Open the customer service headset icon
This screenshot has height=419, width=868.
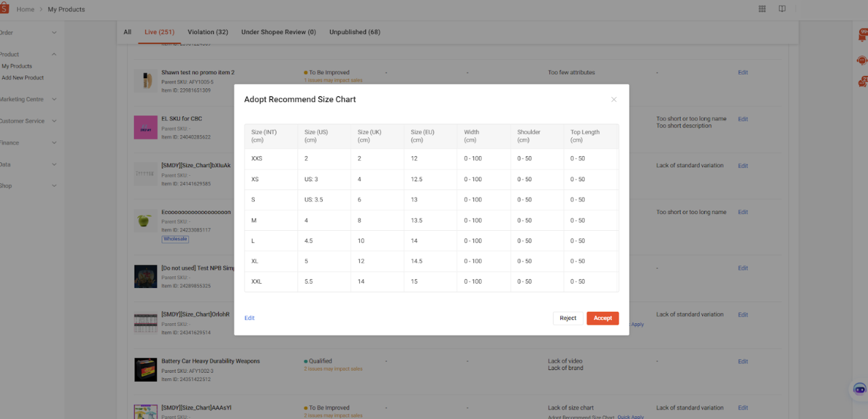(861, 60)
